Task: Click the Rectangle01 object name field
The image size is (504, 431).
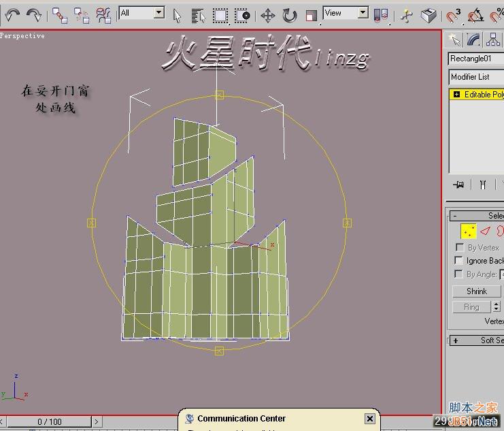Action: (x=476, y=59)
